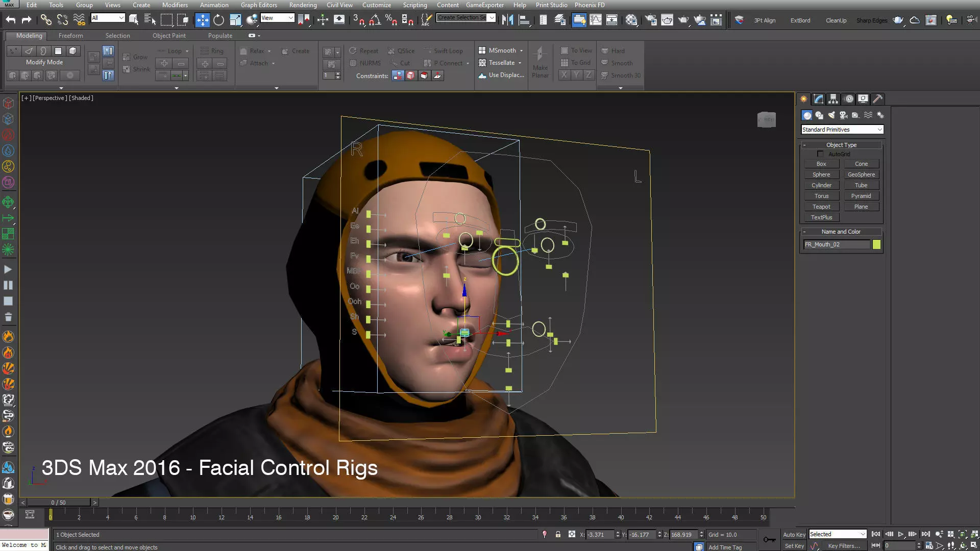This screenshot has width=980, height=551.
Task: Activate the Select and Scale tool
Action: 235,20
